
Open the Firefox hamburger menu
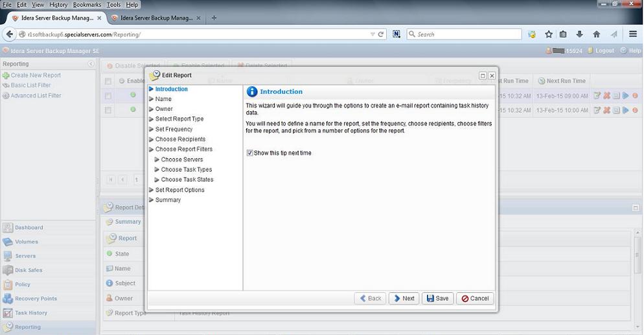pos(633,34)
